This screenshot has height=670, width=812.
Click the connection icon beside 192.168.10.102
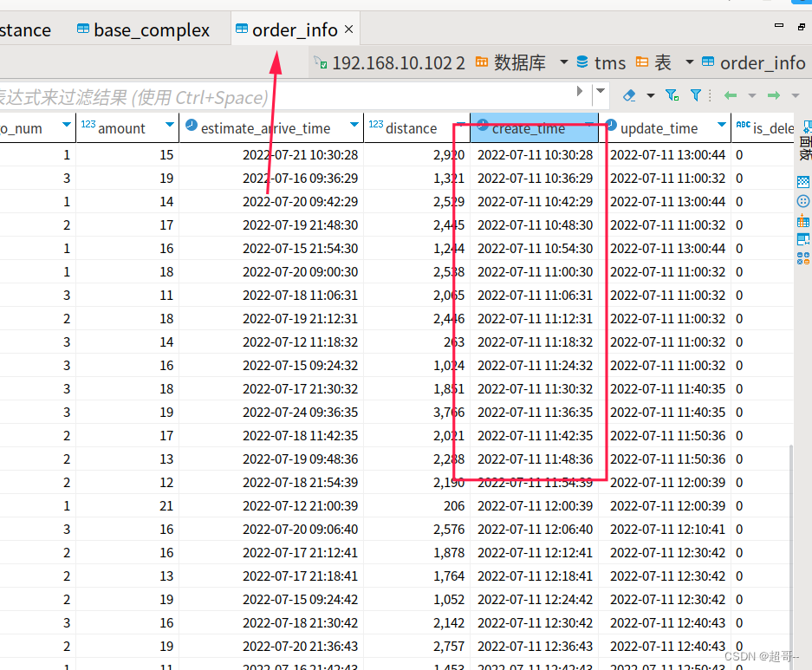tap(321, 62)
